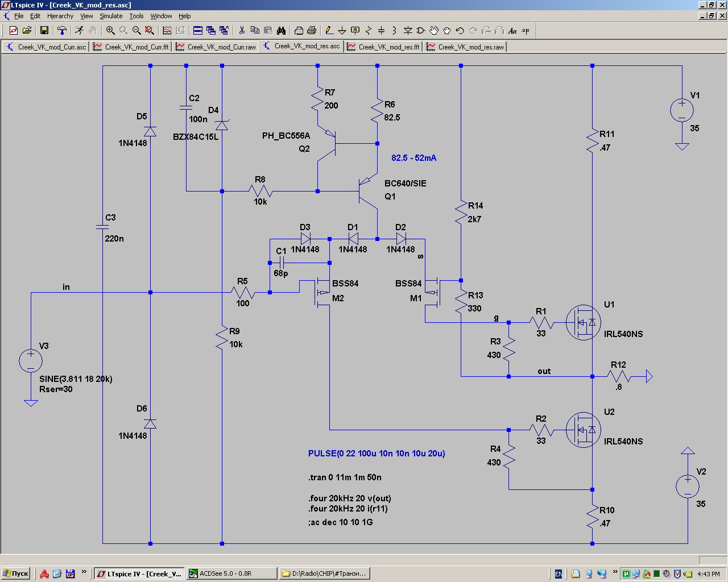Place a diode component
This screenshot has height=582, width=728.
(408, 31)
